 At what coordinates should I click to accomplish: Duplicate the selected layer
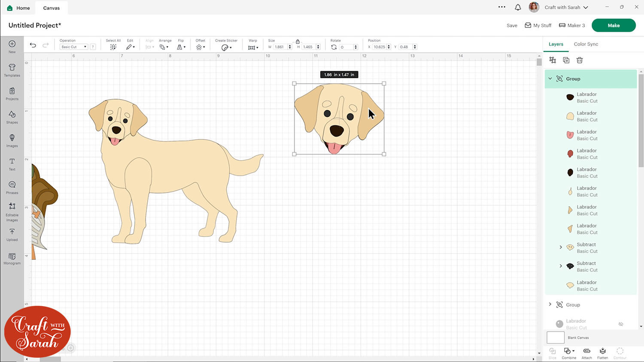[566, 60]
